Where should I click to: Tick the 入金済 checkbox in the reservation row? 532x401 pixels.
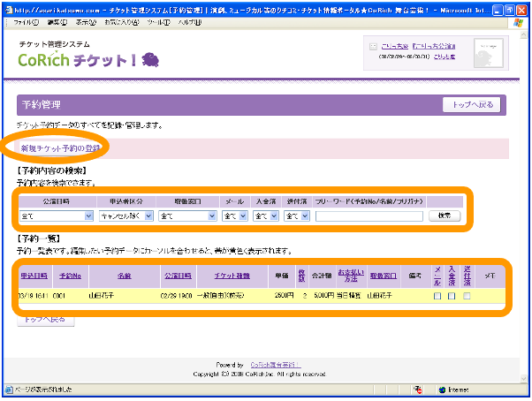(452, 296)
